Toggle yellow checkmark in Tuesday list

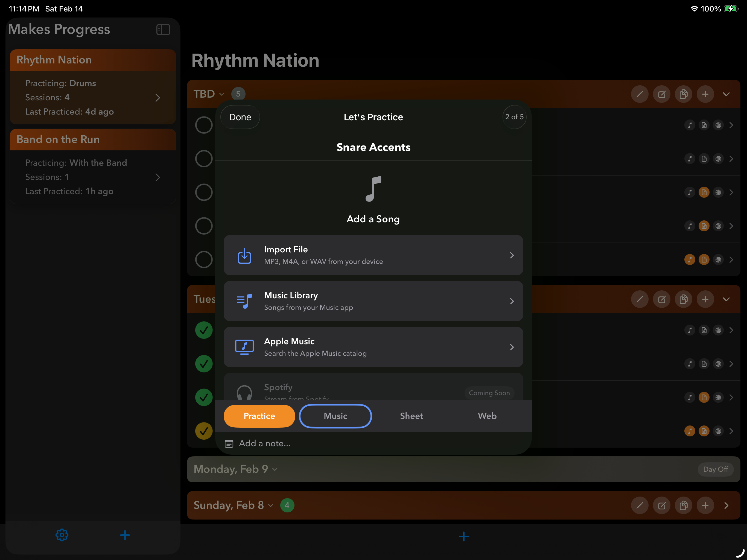[204, 431]
